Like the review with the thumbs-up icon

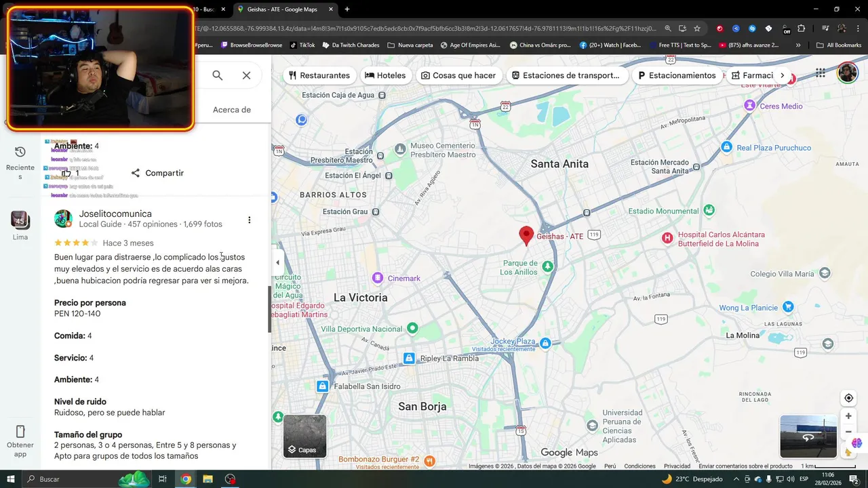[x=66, y=173]
